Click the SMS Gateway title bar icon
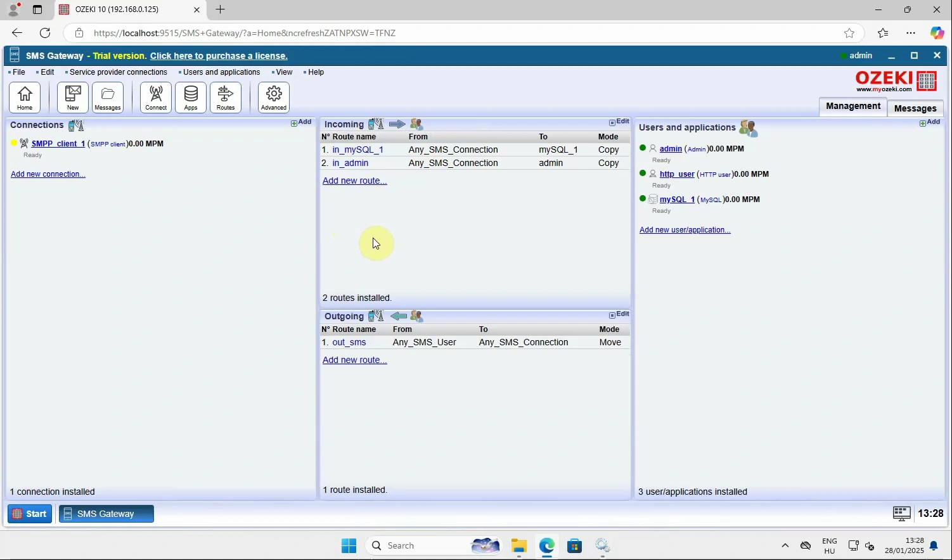Screen dimensions: 952x560 click(15, 56)
